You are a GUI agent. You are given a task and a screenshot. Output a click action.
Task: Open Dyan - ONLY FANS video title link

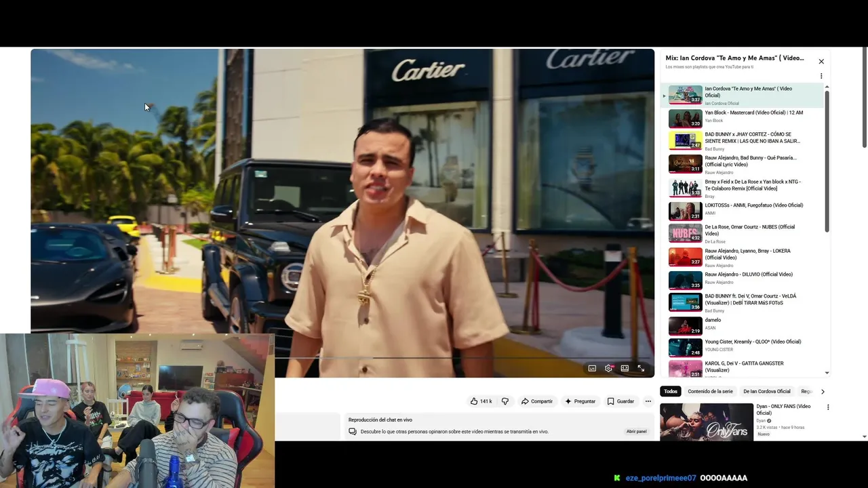783,409
